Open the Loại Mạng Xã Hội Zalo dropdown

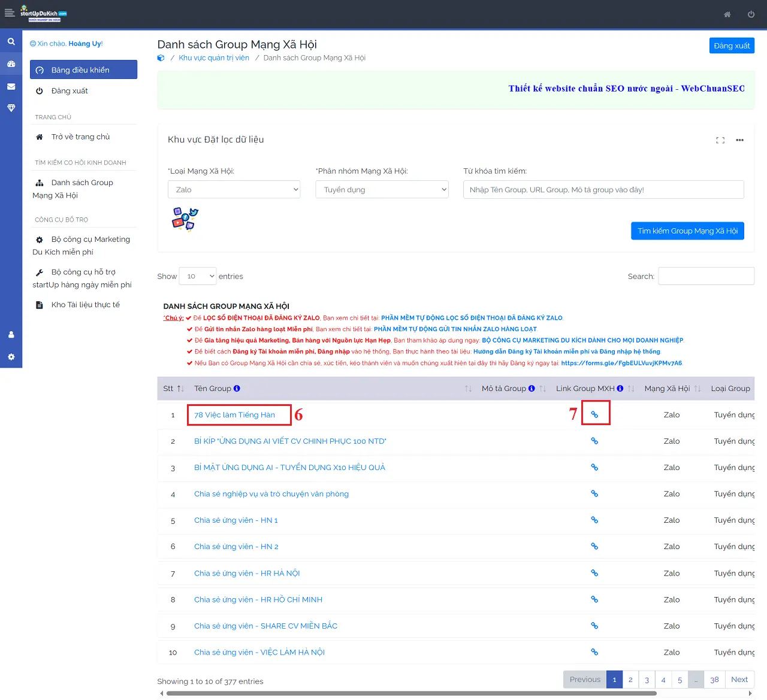coord(234,190)
